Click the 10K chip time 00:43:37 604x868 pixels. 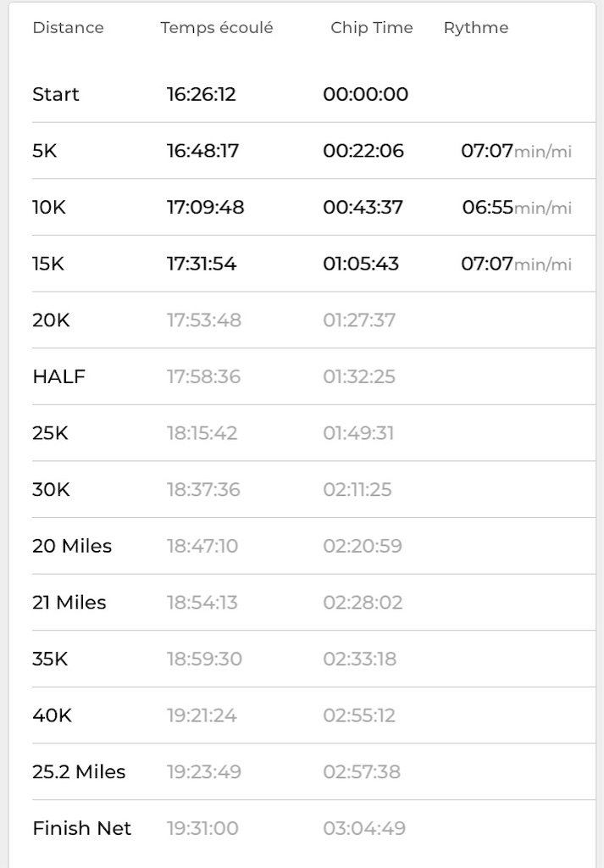coord(363,207)
